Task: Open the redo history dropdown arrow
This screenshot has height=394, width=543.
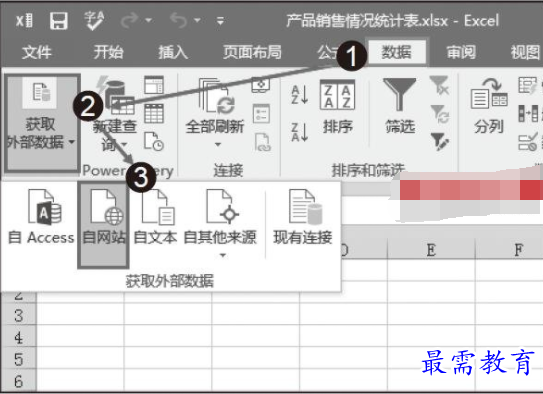Action: (x=149, y=21)
